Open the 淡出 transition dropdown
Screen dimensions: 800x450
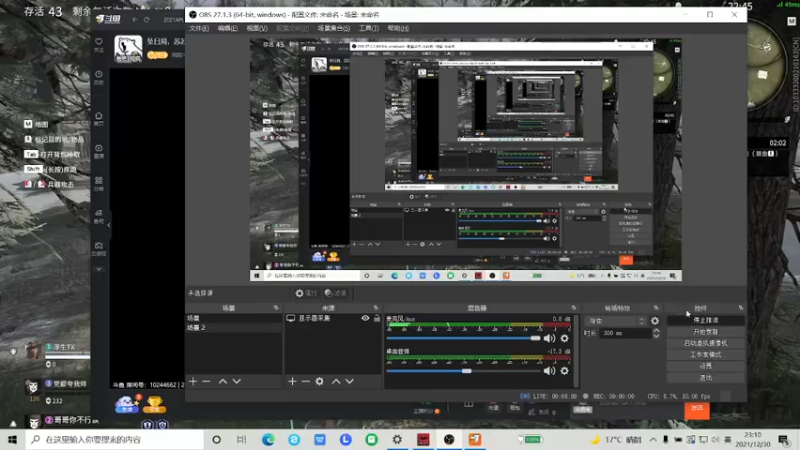pos(616,321)
